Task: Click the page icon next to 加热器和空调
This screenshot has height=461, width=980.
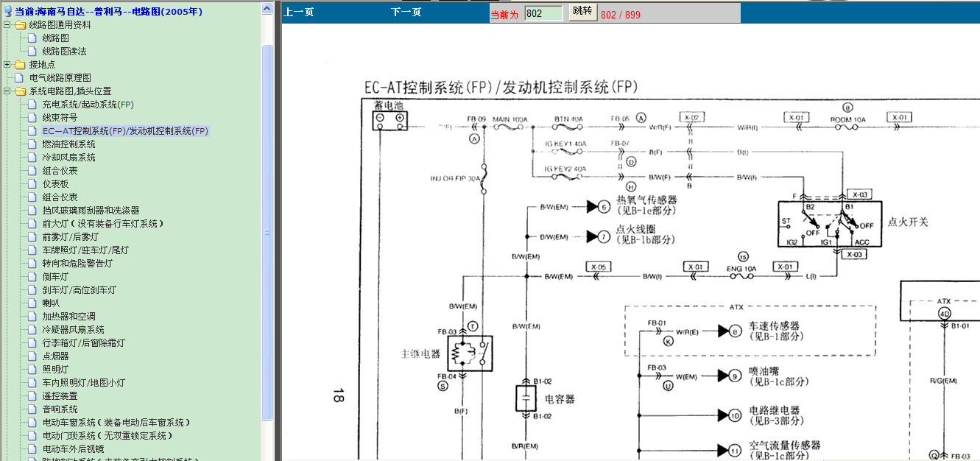Action: click(32, 317)
